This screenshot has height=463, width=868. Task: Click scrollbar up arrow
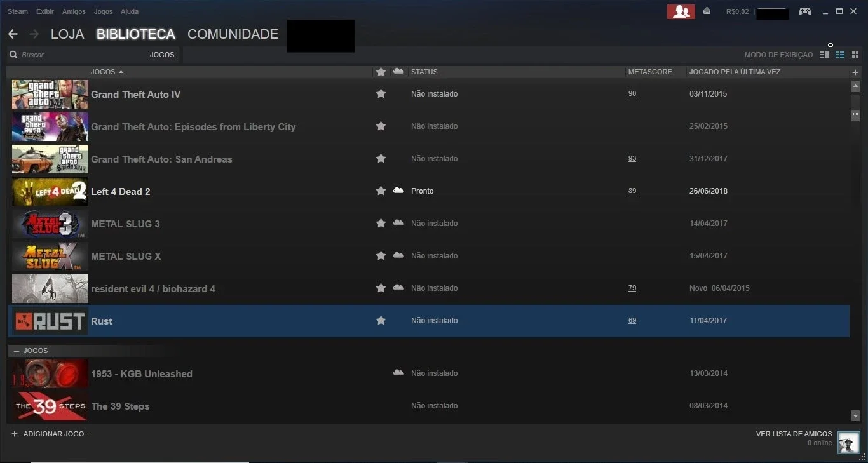coord(855,86)
